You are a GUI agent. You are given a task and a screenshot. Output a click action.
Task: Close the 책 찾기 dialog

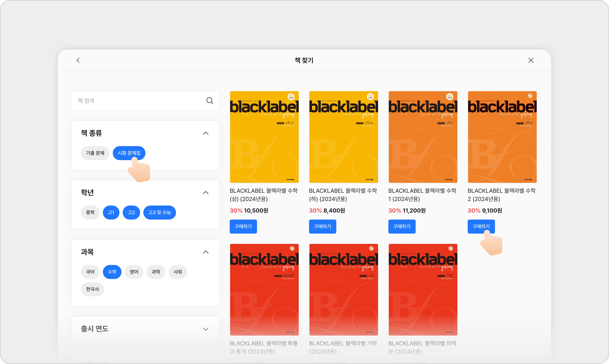click(x=531, y=60)
